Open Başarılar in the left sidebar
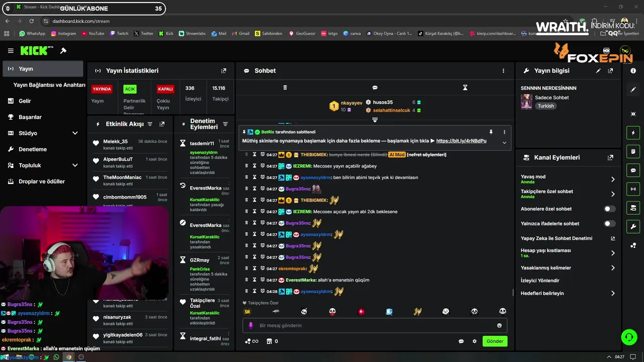Screen dimensions: 644x362 click(43, 117)
